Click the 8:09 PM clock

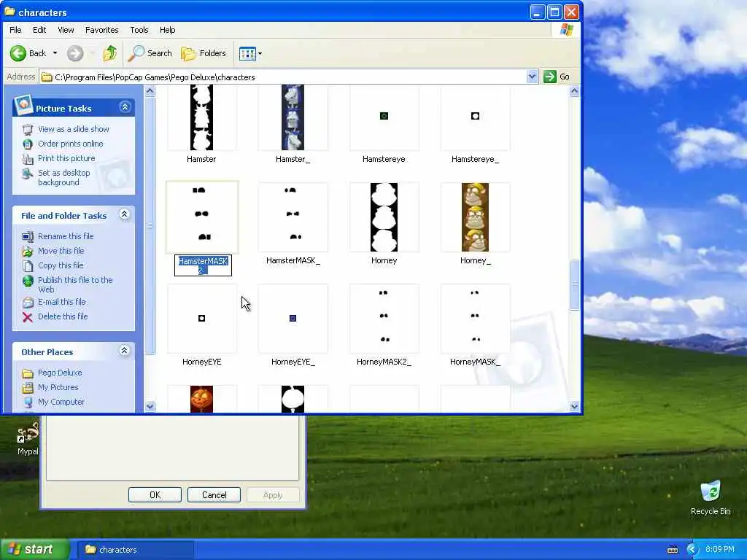pyautogui.click(x=720, y=550)
